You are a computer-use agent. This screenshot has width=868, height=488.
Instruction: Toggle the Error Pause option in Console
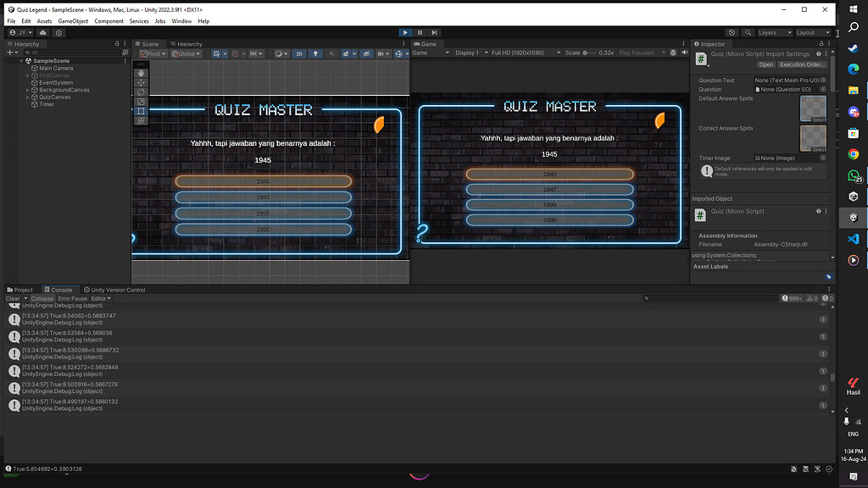(x=73, y=298)
